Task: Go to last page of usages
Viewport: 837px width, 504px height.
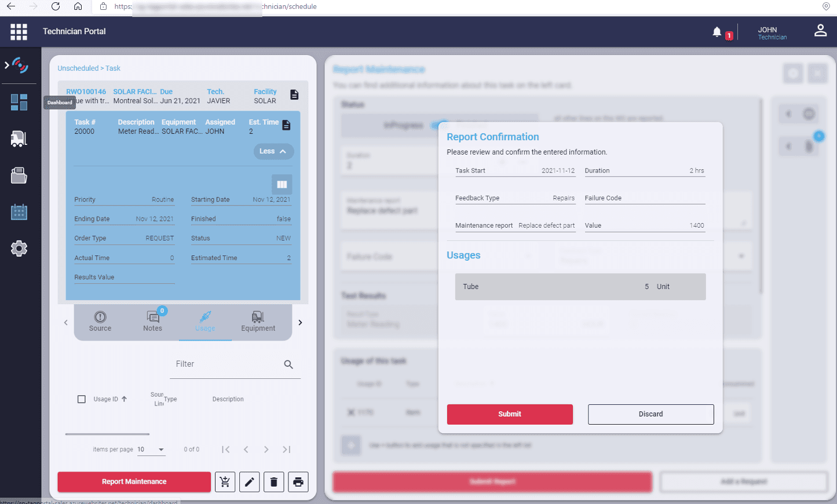Action: coord(286,450)
